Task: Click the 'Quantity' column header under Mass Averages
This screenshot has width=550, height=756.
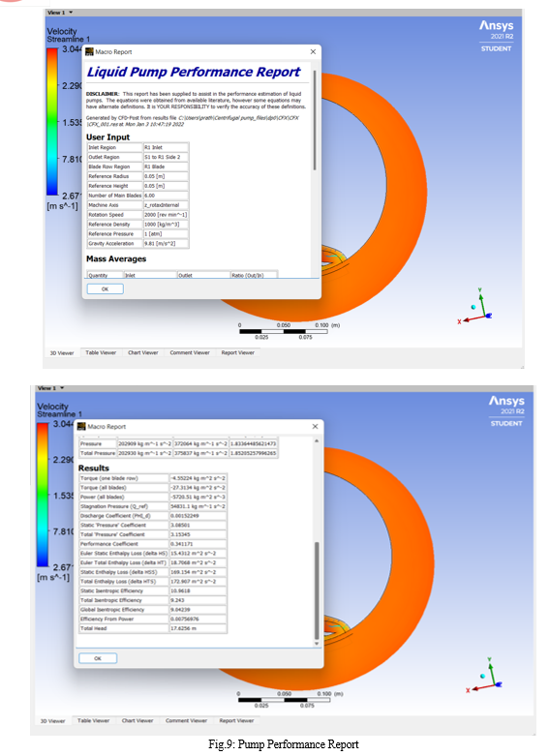Action: click(x=106, y=275)
